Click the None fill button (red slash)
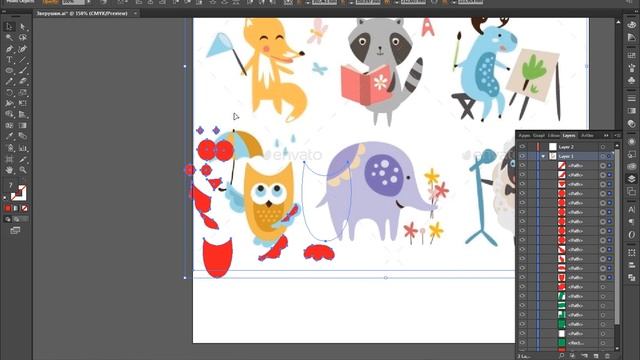Image resolution: width=640 pixels, height=360 pixels. (x=24, y=209)
